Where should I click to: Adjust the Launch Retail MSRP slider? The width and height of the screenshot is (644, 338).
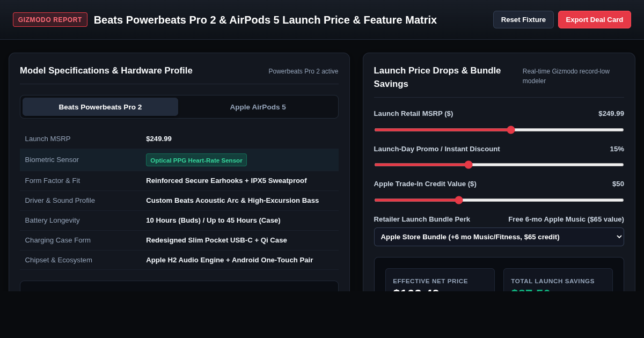[x=499, y=130]
